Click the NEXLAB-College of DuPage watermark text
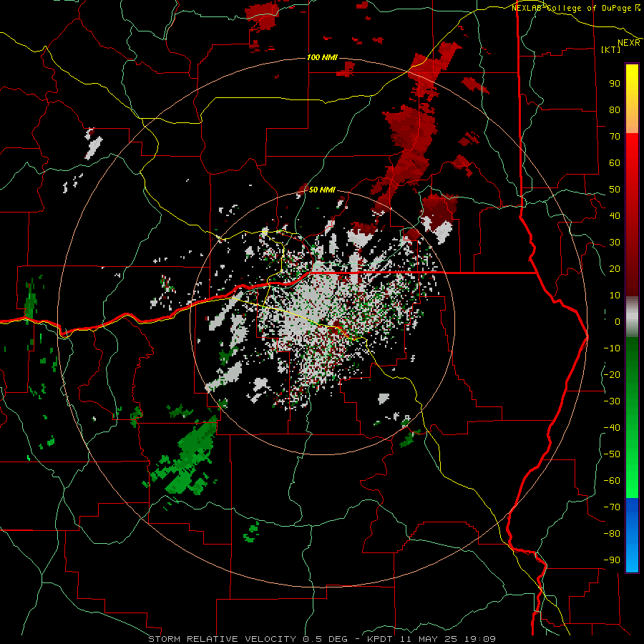The height and width of the screenshot is (644, 644). coord(572,8)
